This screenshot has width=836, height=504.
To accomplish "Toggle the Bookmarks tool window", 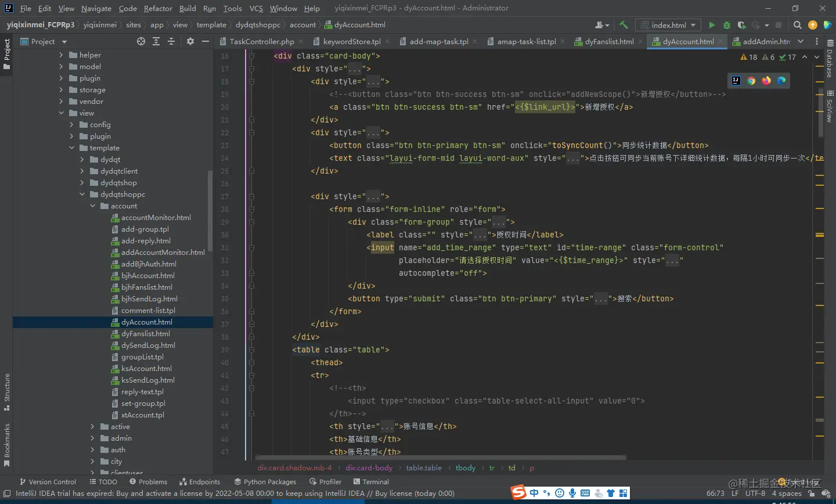I will pos(7,444).
